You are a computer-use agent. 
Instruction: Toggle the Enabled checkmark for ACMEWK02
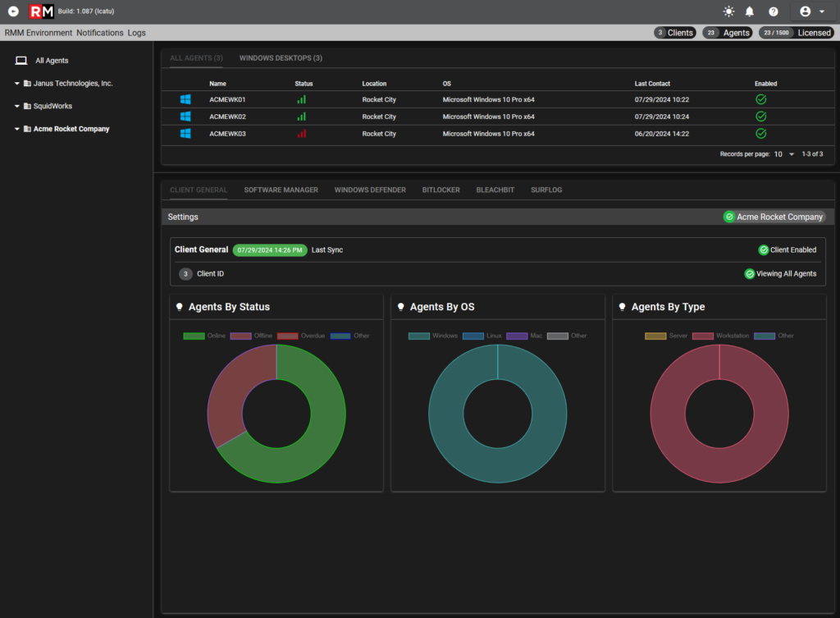click(760, 117)
